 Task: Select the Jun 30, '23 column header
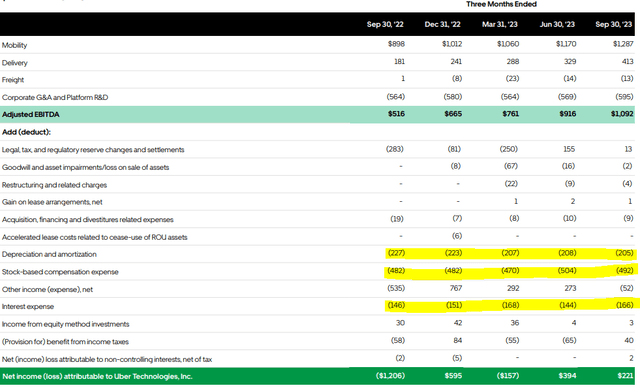click(557, 24)
